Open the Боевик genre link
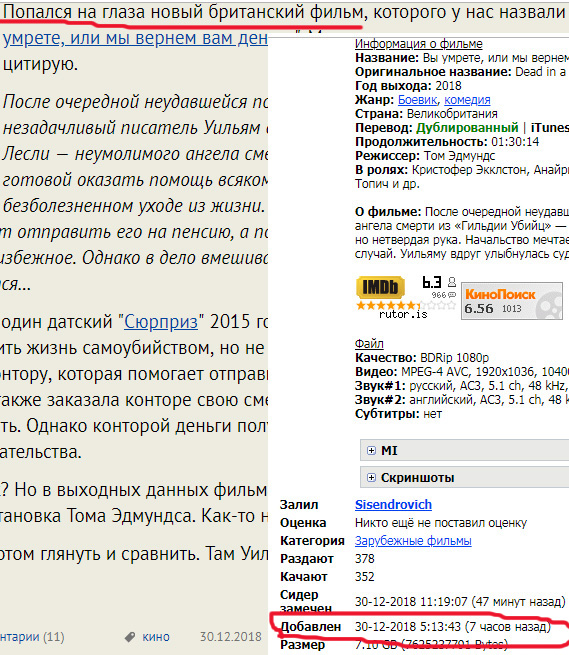 pyautogui.click(x=417, y=100)
